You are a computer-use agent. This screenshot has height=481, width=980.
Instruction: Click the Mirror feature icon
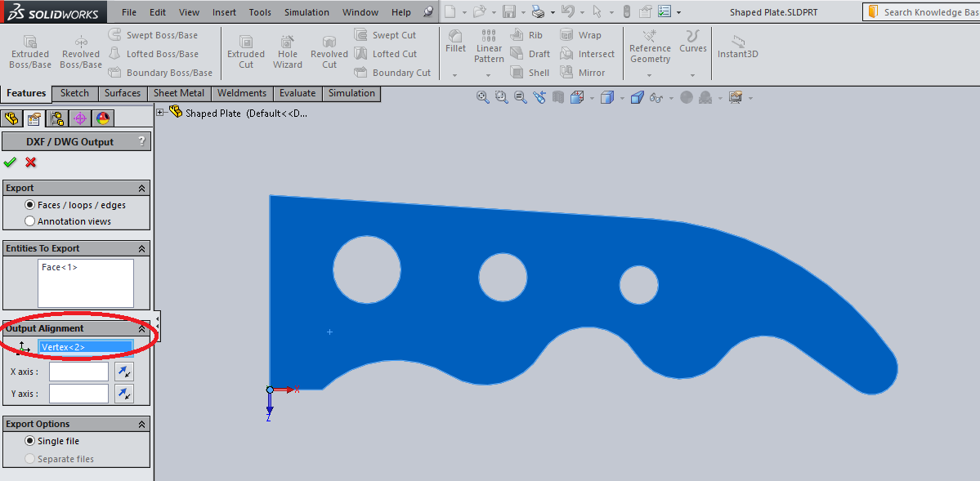pyautogui.click(x=567, y=73)
